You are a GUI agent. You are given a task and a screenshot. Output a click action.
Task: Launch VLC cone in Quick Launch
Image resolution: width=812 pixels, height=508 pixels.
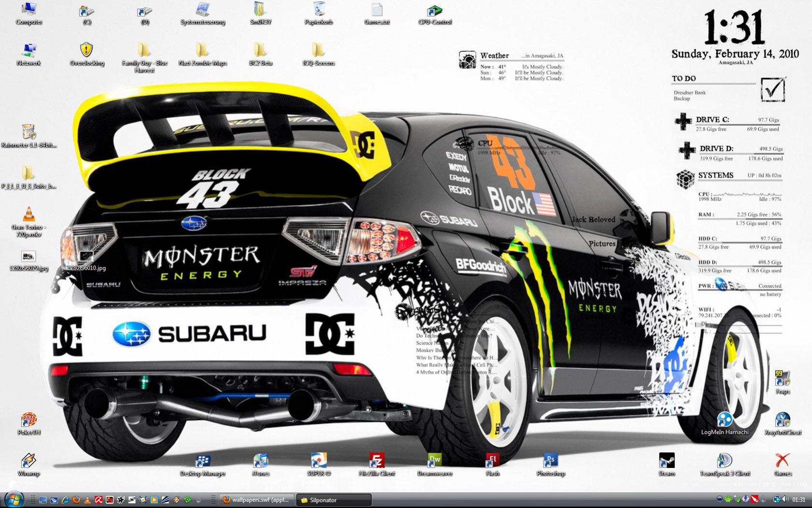click(x=88, y=500)
